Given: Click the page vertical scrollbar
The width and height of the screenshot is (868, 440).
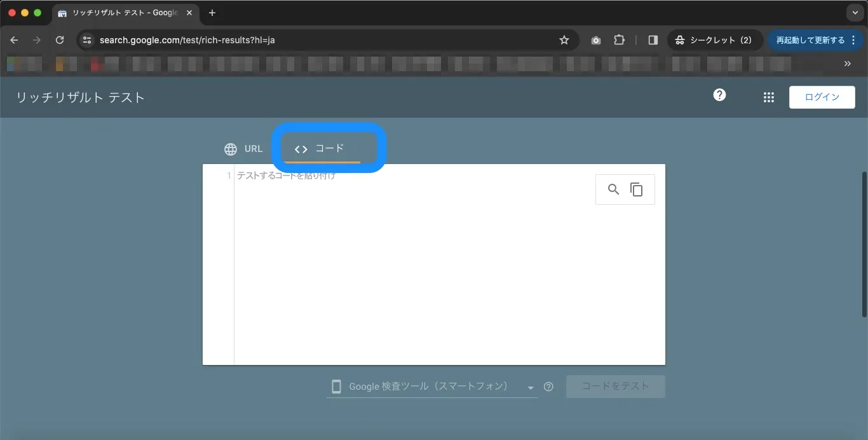Looking at the screenshot, I should coord(864,244).
